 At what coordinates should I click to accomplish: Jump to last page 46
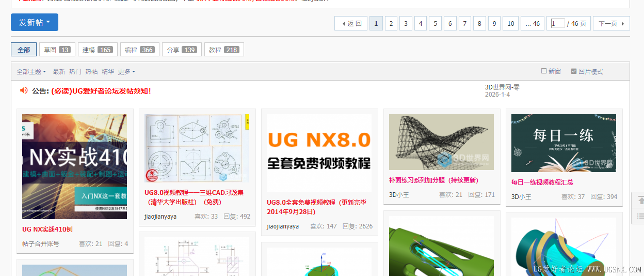pyautogui.click(x=533, y=23)
